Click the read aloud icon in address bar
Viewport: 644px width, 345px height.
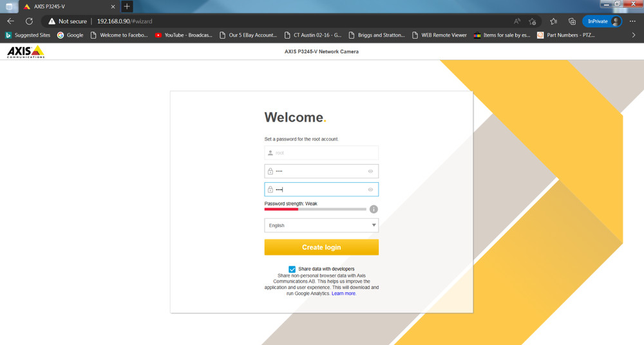[516, 21]
